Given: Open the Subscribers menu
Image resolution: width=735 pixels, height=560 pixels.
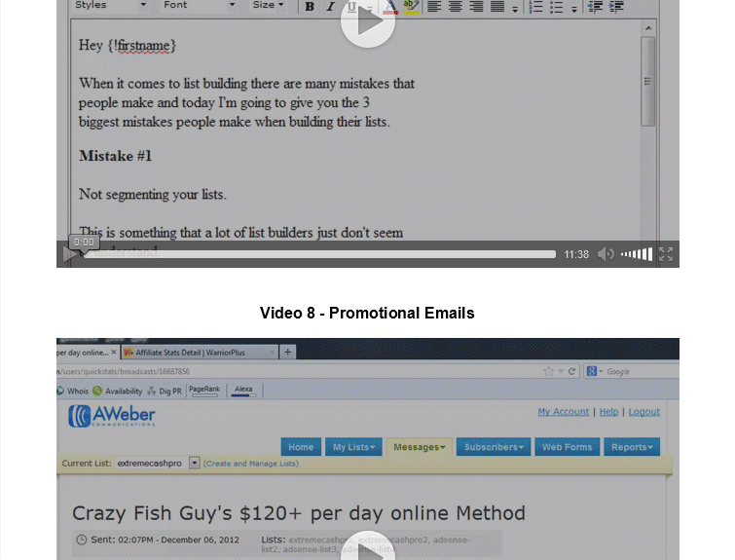Looking at the screenshot, I should click(494, 447).
